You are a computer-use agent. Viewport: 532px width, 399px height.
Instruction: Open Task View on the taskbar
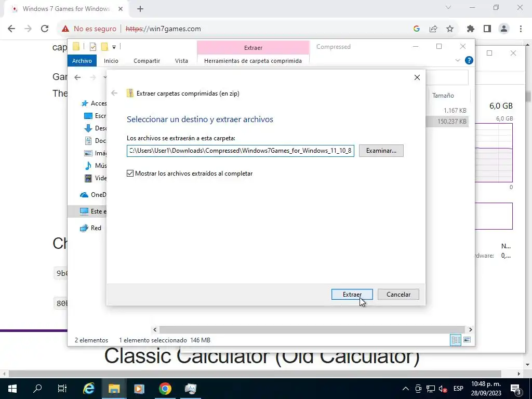click(x=62, y=389)
